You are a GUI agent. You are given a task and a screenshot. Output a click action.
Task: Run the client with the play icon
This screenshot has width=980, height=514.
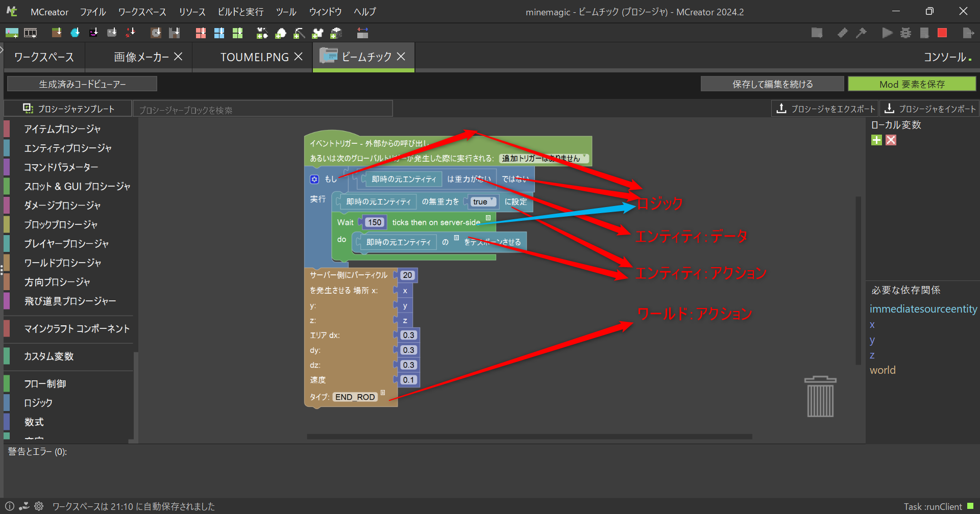pyautogui.click(x=887, y=33)
